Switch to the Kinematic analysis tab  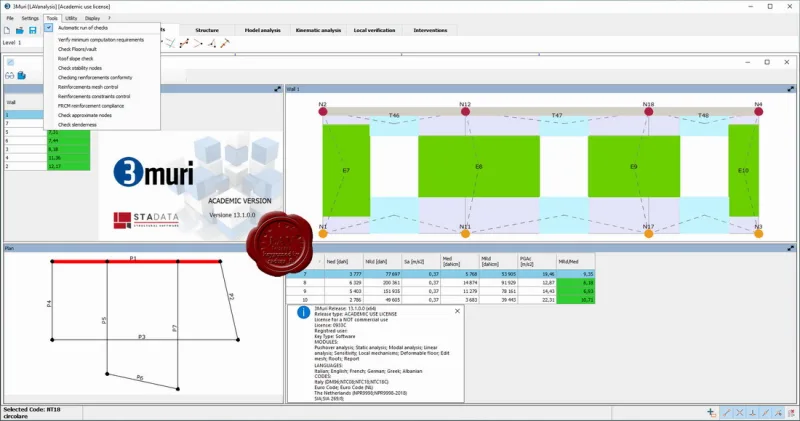point(318,30)
